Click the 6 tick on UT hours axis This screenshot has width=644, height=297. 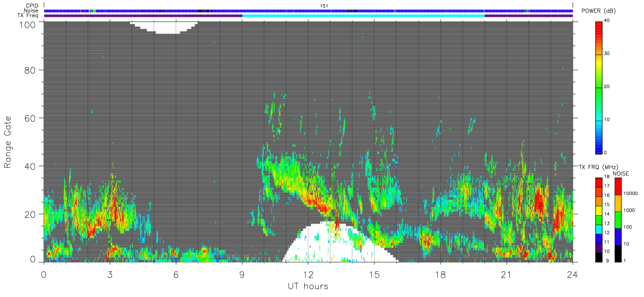click(x=176, y=274)
